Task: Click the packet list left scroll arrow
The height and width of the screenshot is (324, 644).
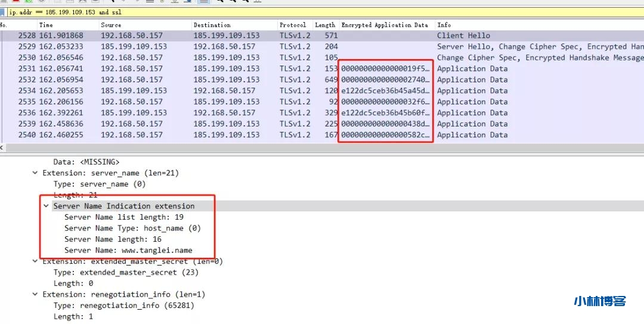Action: pos(3,147)
